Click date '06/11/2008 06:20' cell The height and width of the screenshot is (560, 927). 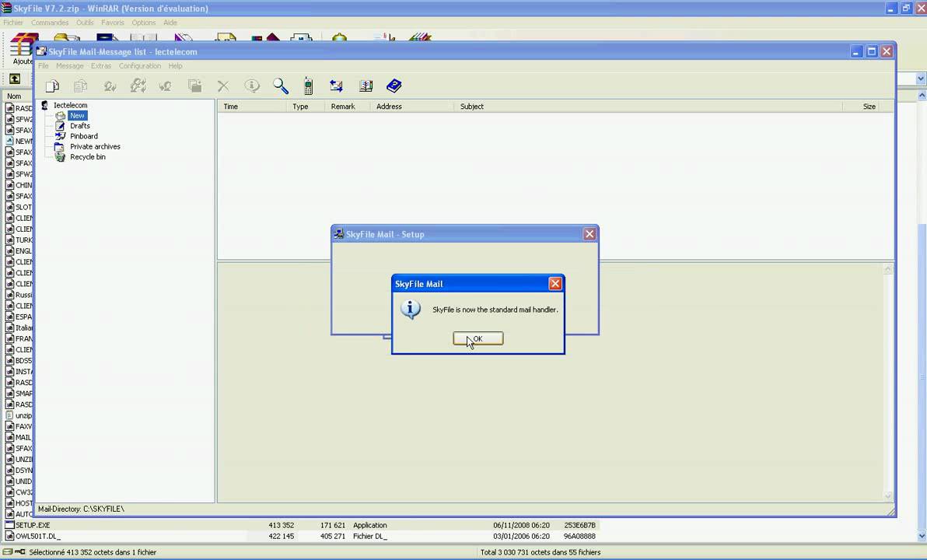click(x=521, y=525)
